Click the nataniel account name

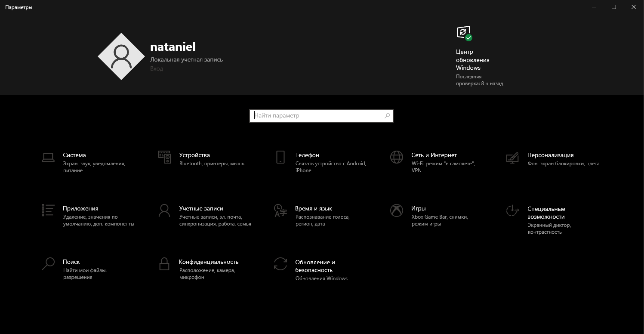173,46
